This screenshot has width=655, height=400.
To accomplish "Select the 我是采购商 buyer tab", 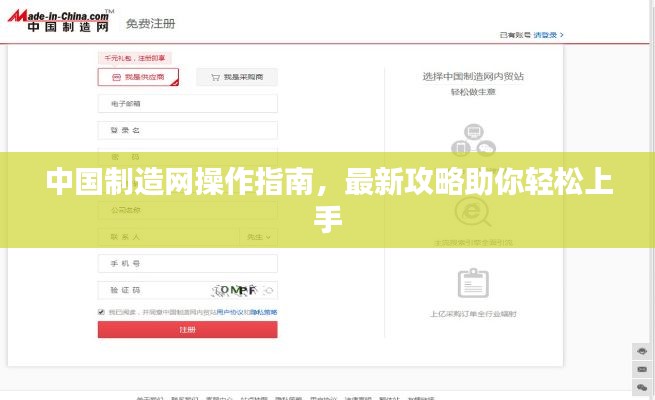I will [x=236, y=77].
